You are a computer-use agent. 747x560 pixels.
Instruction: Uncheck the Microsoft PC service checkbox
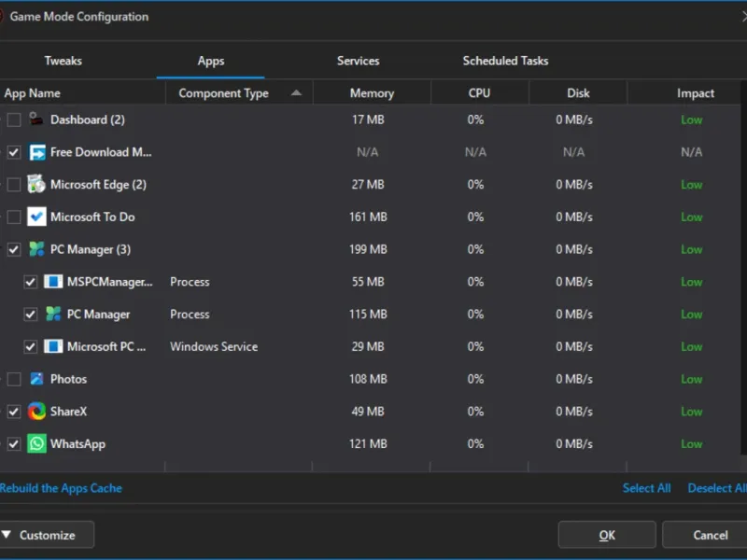pyautogui.click(x=31, y=346)
